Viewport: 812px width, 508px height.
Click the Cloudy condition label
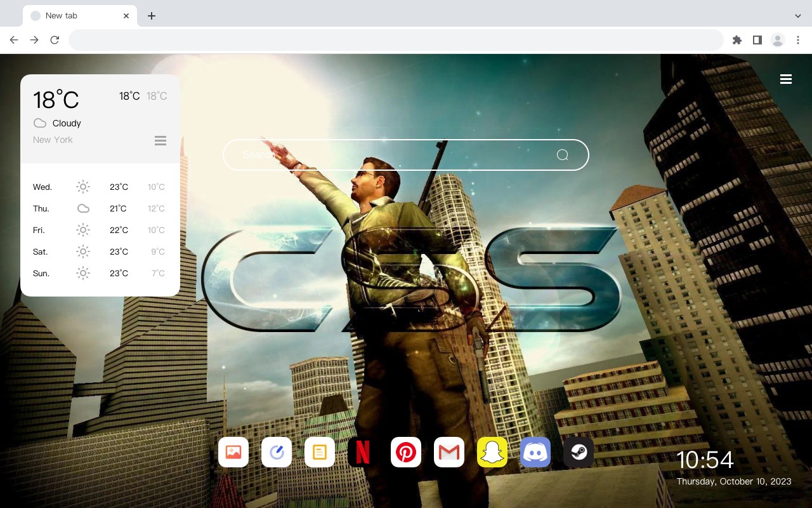pos(67,123)
